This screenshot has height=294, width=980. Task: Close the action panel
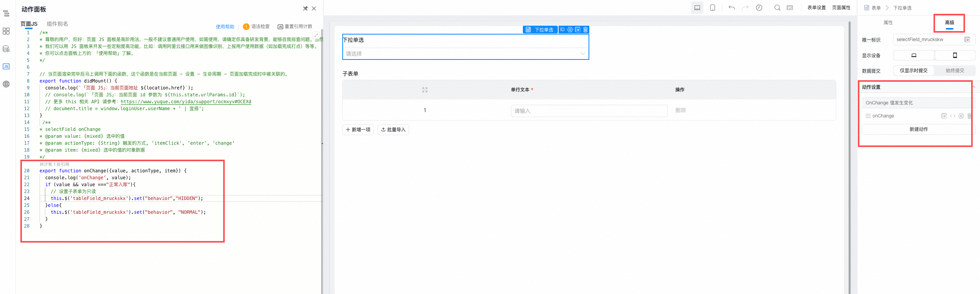coord(314,8)
